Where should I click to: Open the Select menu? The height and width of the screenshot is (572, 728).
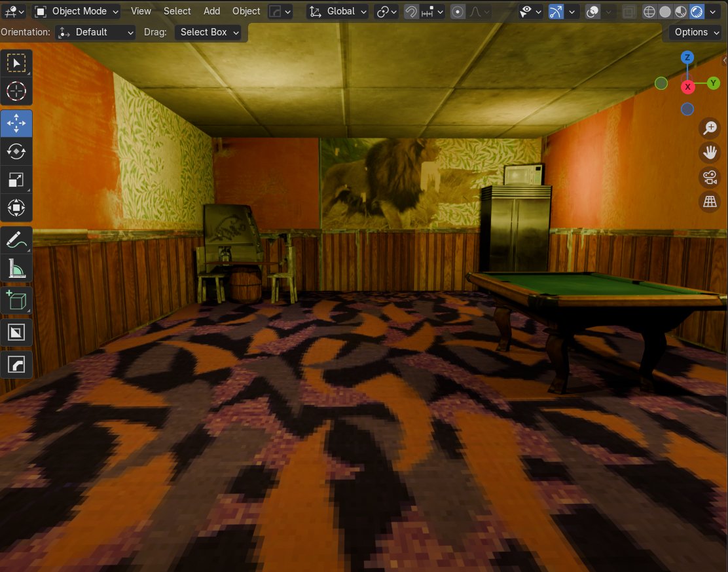point(177,11)
